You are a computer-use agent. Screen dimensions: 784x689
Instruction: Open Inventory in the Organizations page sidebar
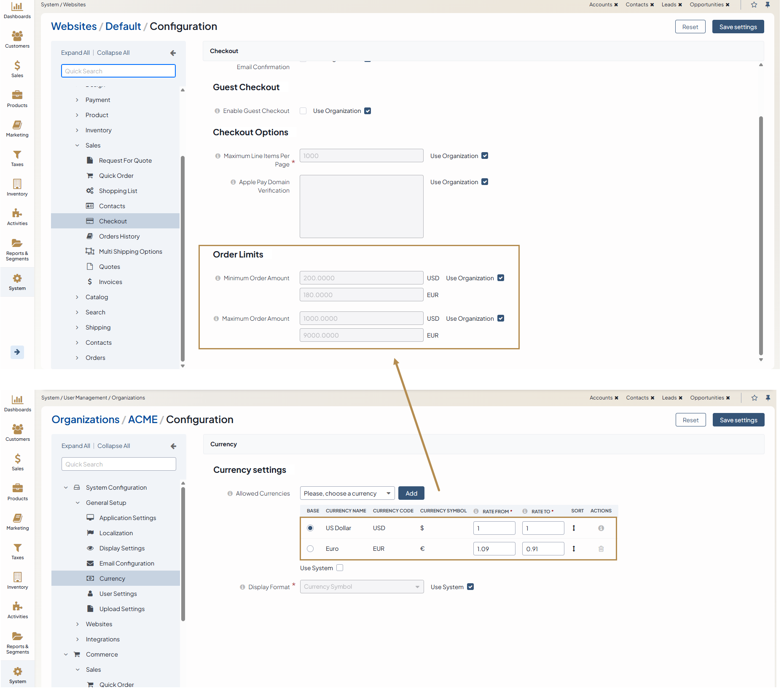(x=18, y=580)
